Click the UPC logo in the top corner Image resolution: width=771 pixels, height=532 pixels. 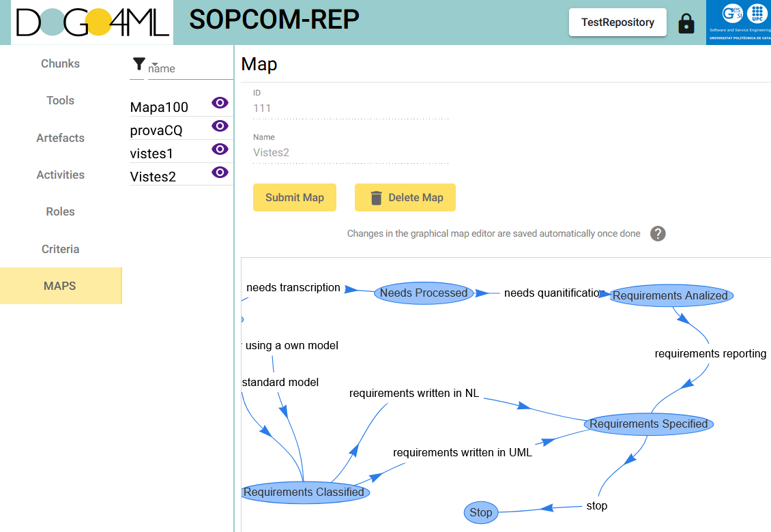click(757, 15)
